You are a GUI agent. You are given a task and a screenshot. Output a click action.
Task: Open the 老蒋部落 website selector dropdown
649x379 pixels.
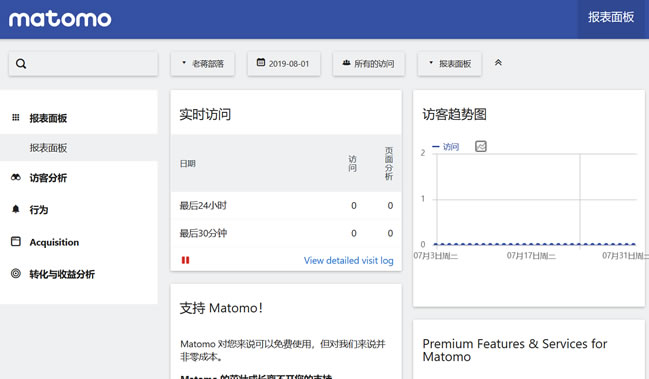203,64
